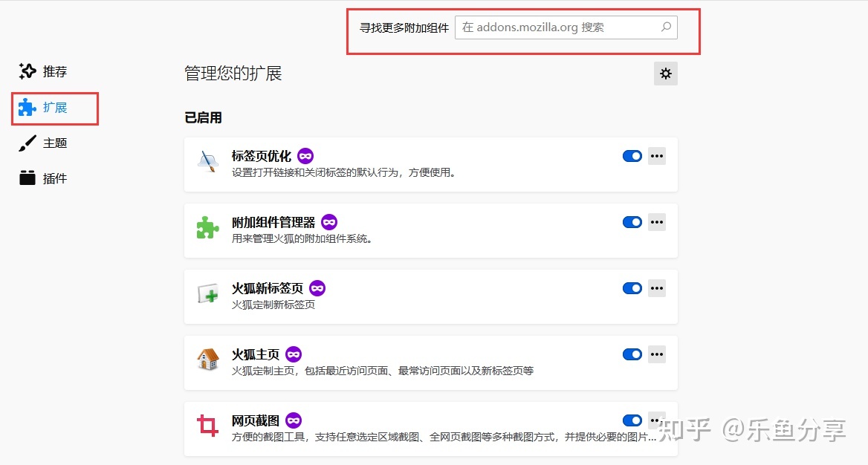Screen dimensions: 868x465
Task: Expand the three-dot menu for 火狐主页
Action: [656, 354]
